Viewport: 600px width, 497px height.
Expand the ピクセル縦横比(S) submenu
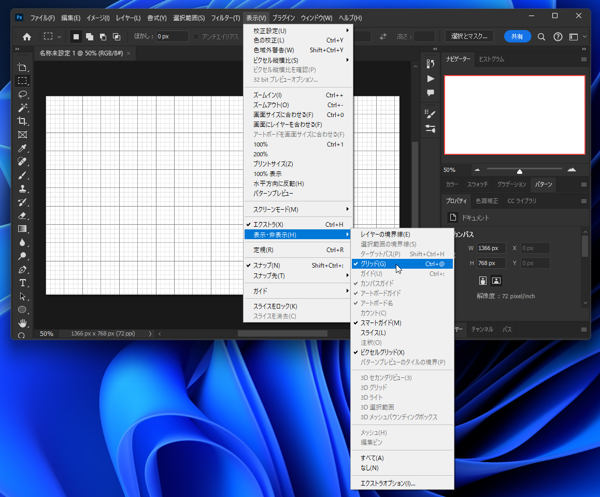point(298,60)
